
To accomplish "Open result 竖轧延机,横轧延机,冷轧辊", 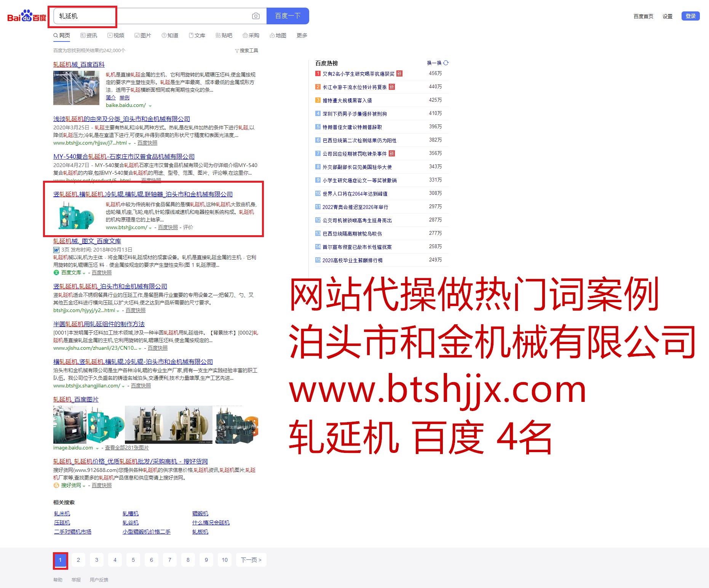I will tap(143, 194).
